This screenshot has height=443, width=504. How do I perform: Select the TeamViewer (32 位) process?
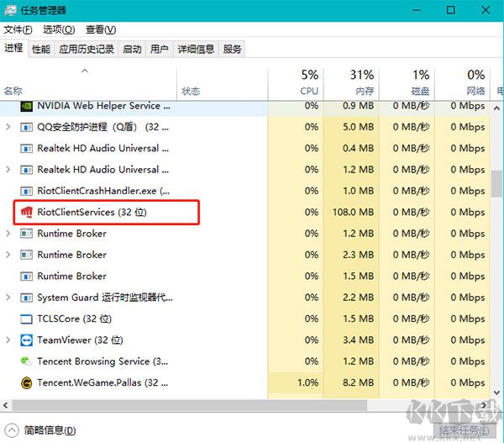point(245,340)
